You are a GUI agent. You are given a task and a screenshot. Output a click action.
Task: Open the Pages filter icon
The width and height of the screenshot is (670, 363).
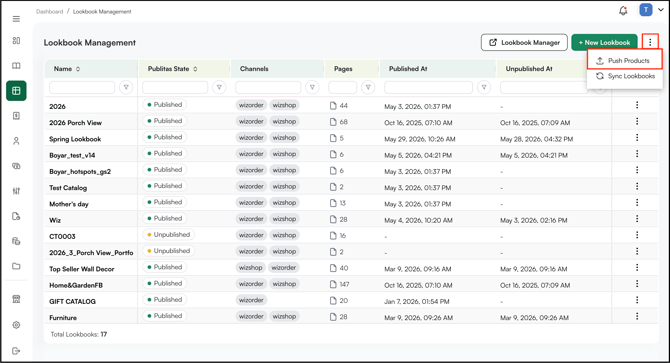[x=368, y=88]
